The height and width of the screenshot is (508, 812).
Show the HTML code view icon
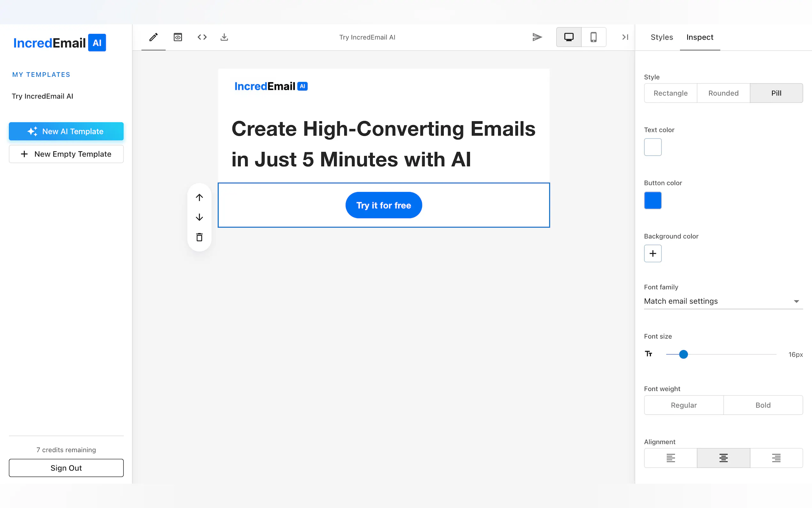[202, 37]
